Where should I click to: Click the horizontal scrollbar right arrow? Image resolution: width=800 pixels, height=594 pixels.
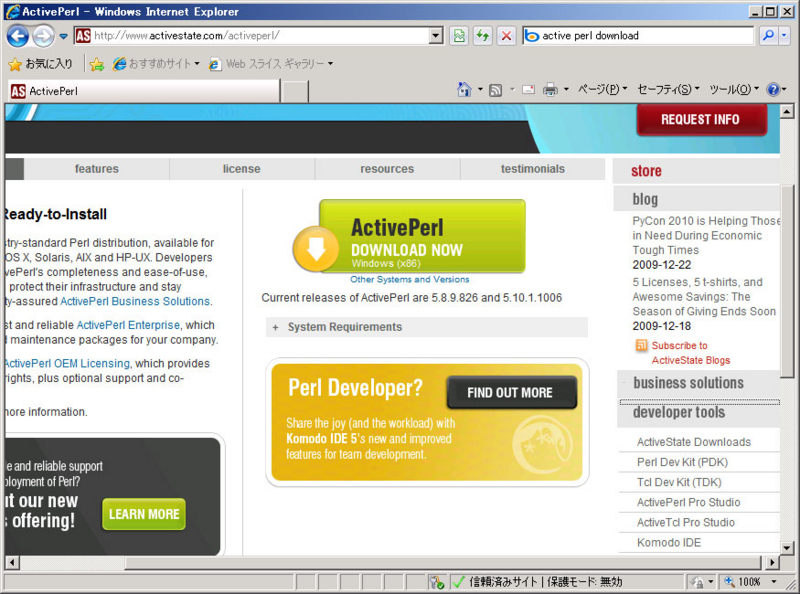(x=772, y=562)
